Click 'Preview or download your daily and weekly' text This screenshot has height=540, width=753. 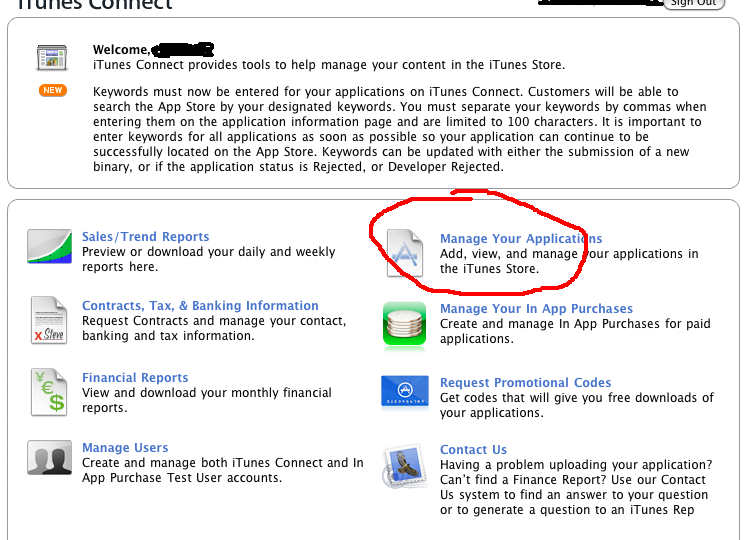(x=208, y=252)
